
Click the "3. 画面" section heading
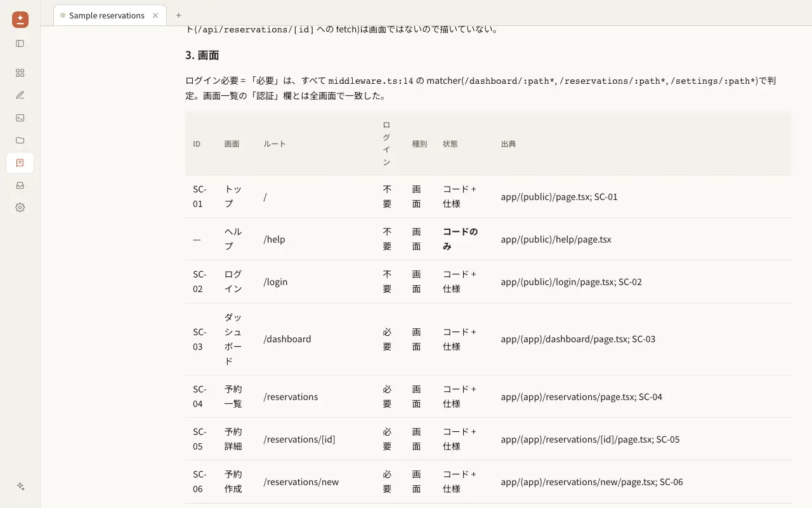(x=202, y=55)
